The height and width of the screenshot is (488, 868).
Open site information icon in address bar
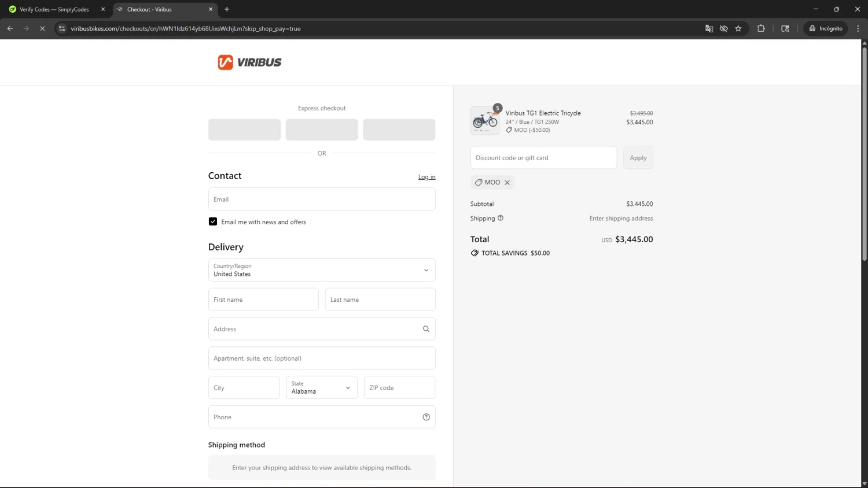(62, 28)
